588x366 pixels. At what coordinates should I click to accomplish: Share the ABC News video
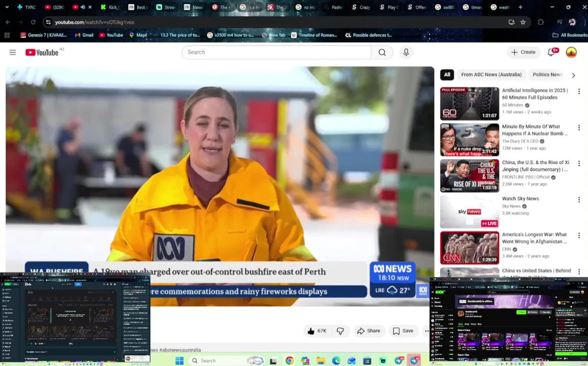(x=368, y=331)
